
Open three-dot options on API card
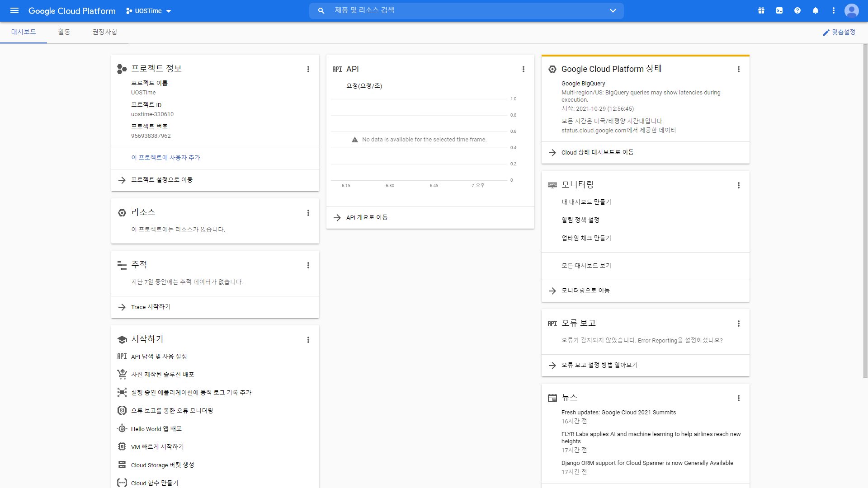[x=524, y=69]
